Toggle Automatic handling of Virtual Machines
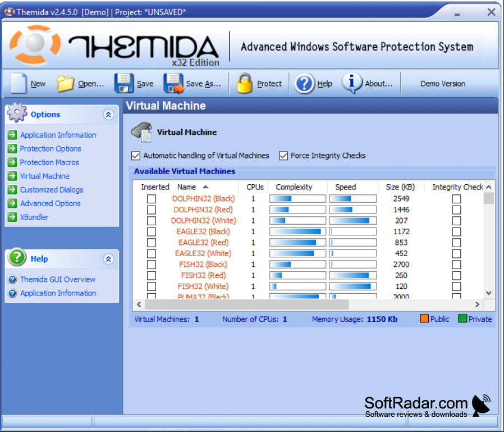 click(136, 156)
